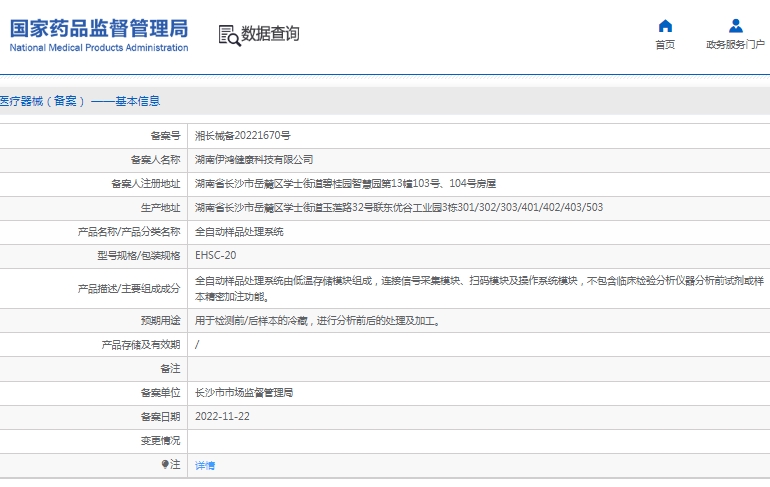770x487 pixels.
Task: Click the 备注 row label
Action: [x=170, y=369]
